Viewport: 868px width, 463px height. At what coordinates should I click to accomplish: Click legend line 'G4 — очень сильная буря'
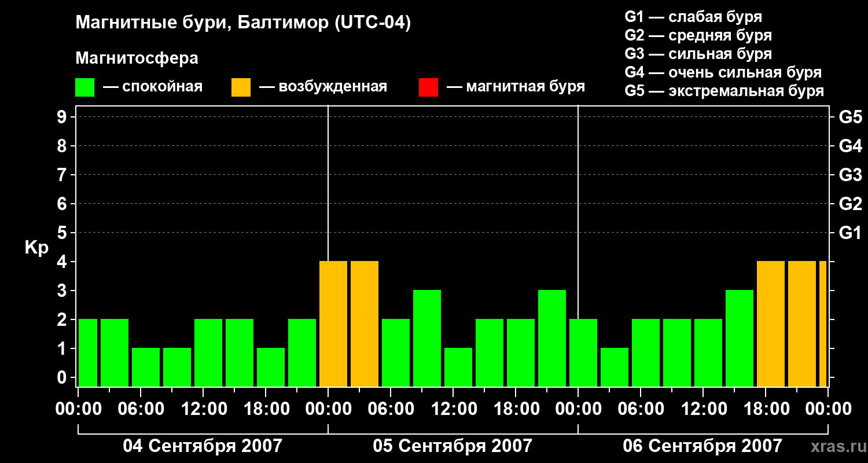723,72
